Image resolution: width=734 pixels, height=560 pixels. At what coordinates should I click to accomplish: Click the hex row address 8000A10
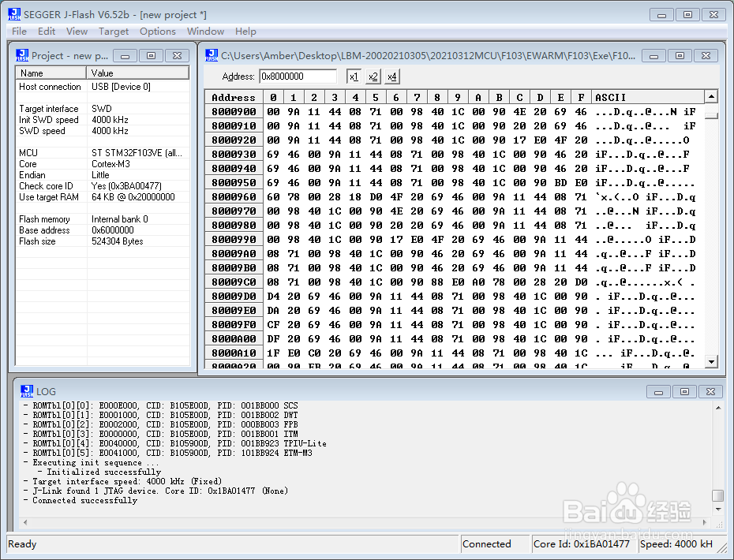click(x=234, y=353)
